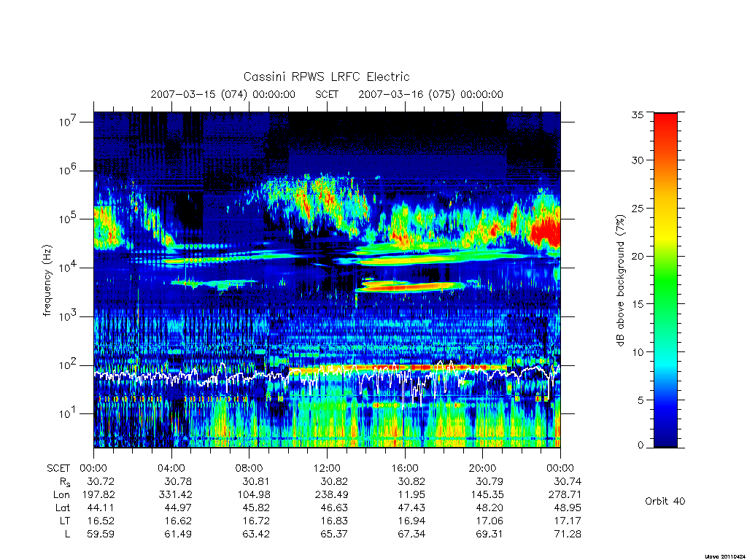
Task: Click the "Orbit 40" label
Action: (x=665, y=501)
